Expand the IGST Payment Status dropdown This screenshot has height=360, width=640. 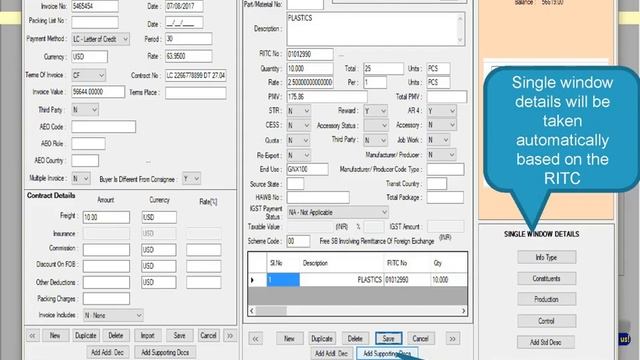click(338, 212)
